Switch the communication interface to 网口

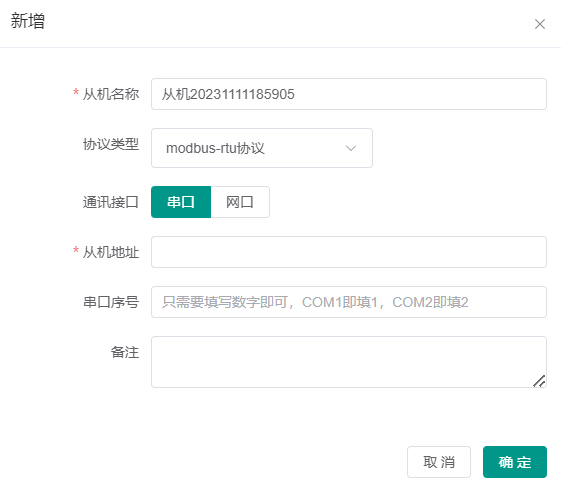click(240, 202)
